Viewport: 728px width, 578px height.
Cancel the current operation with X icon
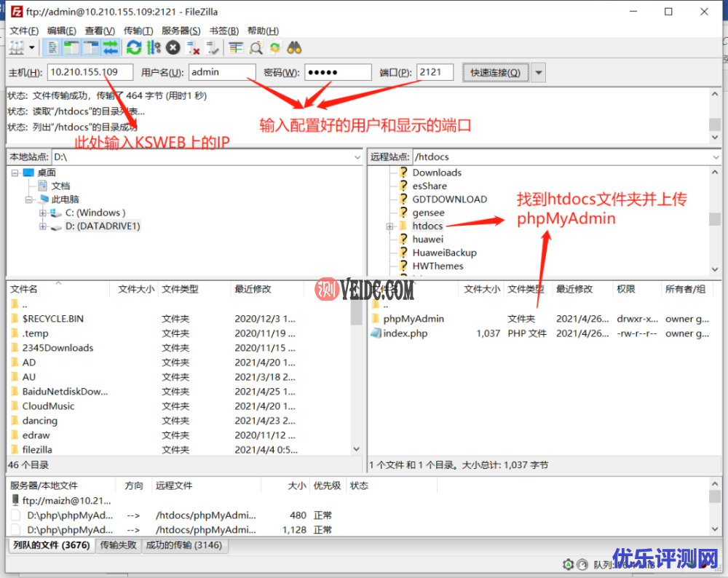tap(173, 48)
